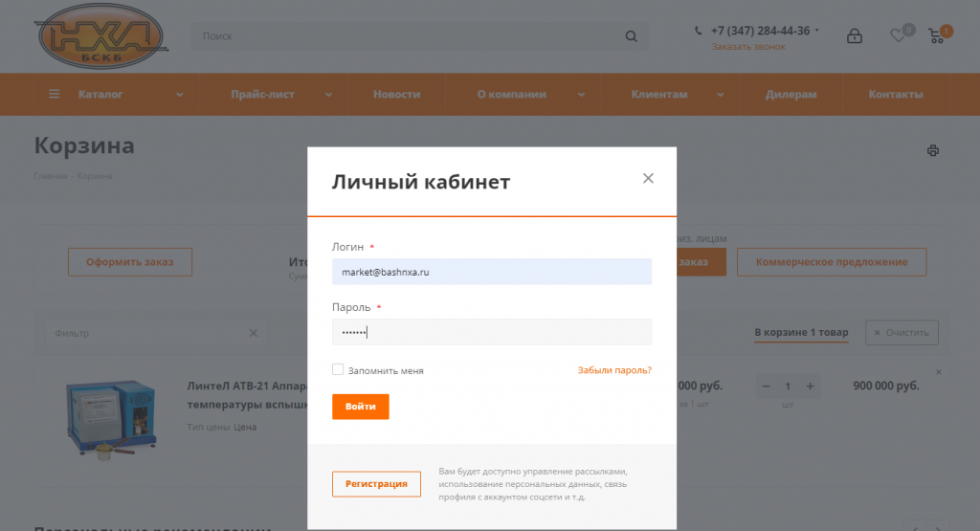Increase product quantity with plus
Viewport: 980px width, 531px height.
(x=810, y=387)
